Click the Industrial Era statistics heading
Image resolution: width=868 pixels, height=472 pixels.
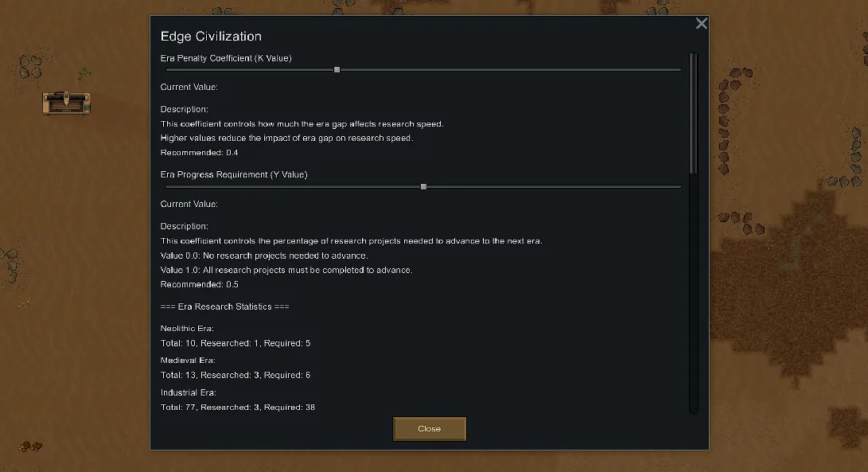point(188,392)
